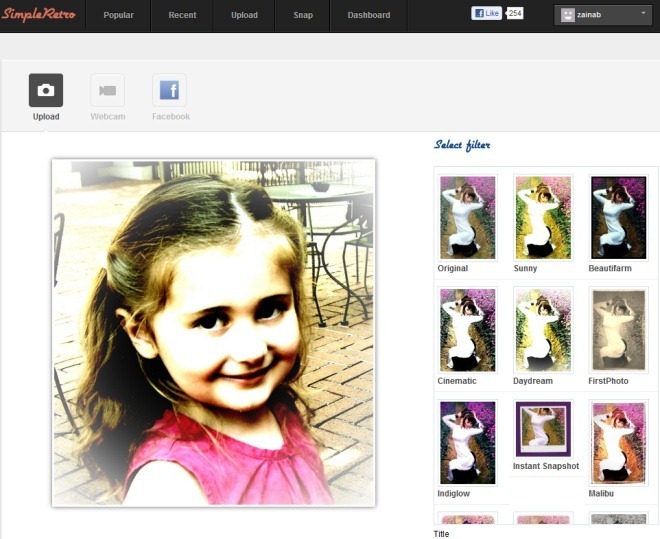The width and height of the screenshot is (660, 539).
Task: Go to the Recent page
Action: tap(182, 15)
